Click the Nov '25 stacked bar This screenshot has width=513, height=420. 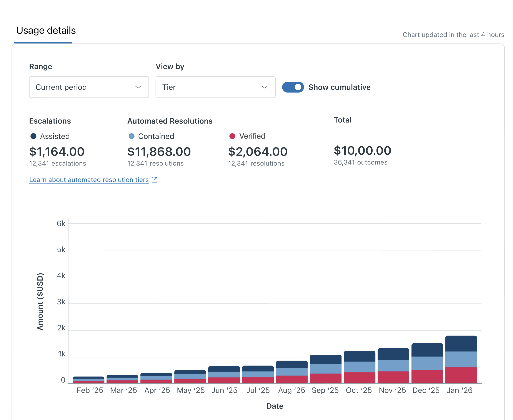[393, 365]
